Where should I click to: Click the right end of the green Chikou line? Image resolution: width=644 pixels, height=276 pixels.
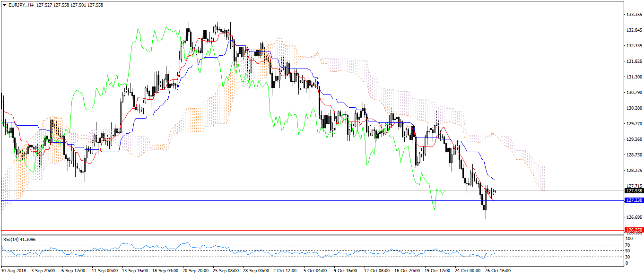point(446,191)
